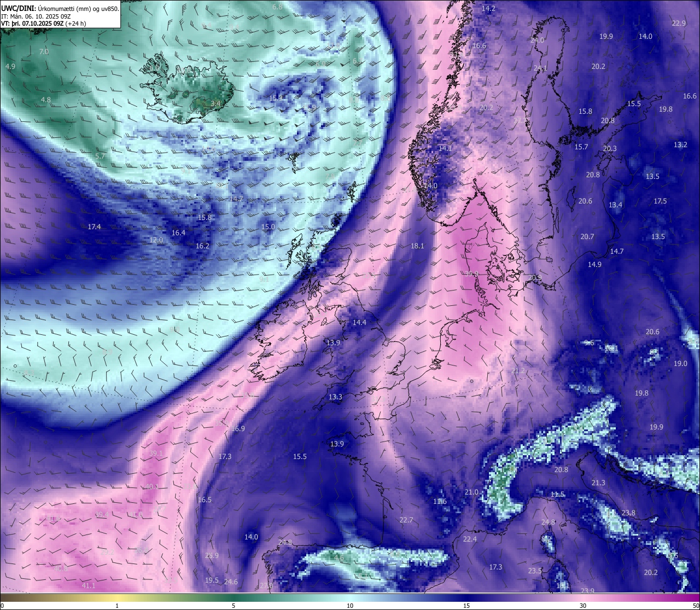Click the 5.7 value label

tap(100, 156)
